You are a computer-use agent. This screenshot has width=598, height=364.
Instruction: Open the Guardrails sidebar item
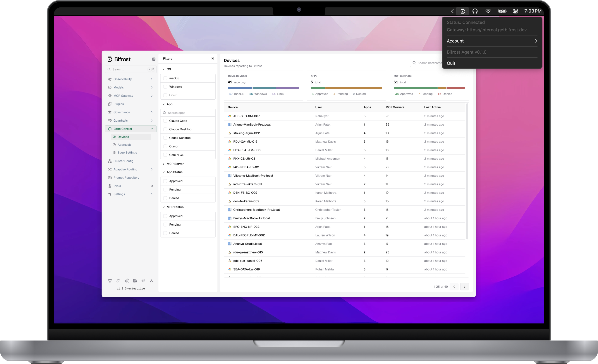[131, 121]
